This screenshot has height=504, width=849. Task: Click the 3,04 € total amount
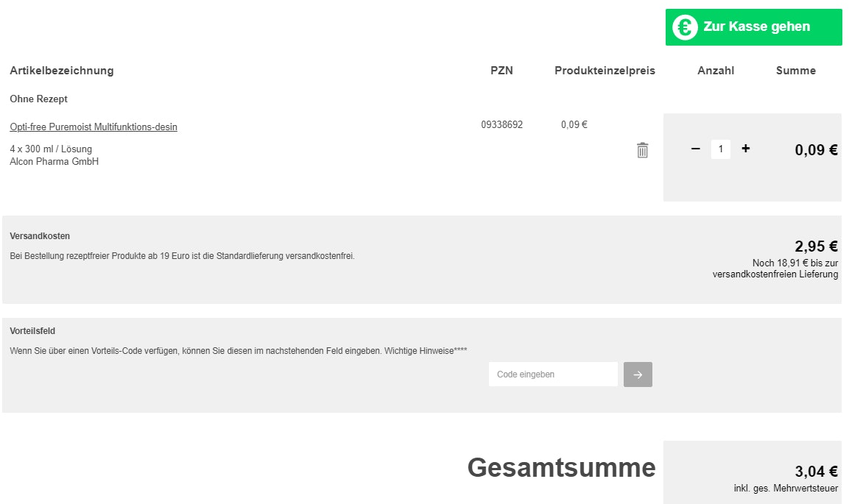coord(816,472)
